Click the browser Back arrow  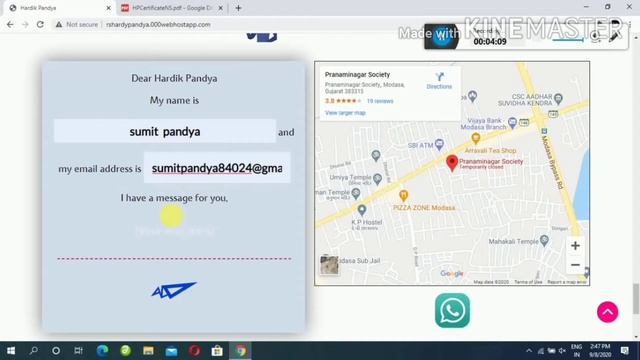[10, 24]
